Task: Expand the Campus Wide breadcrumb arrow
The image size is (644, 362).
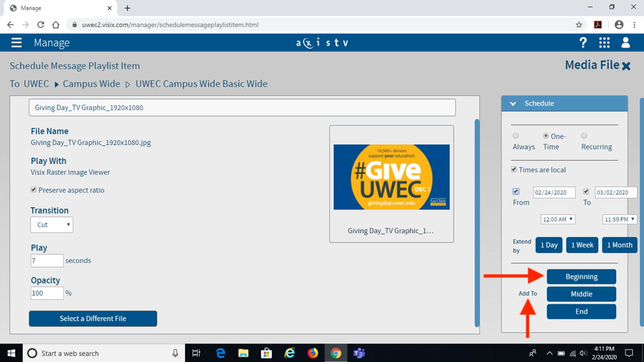Action: coord(57,84)
